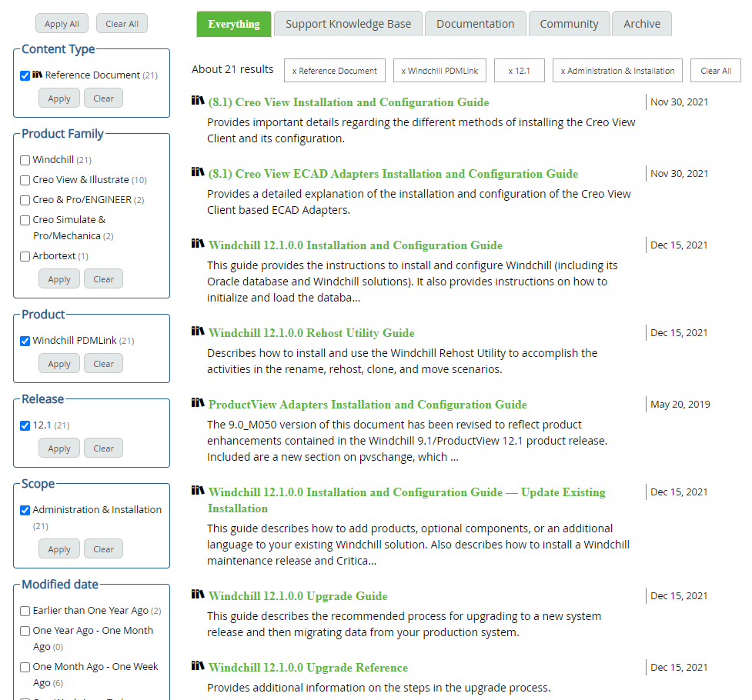Check the Arbortext checkbox
The height and width of the screenshot is (700, 752).
25,256
